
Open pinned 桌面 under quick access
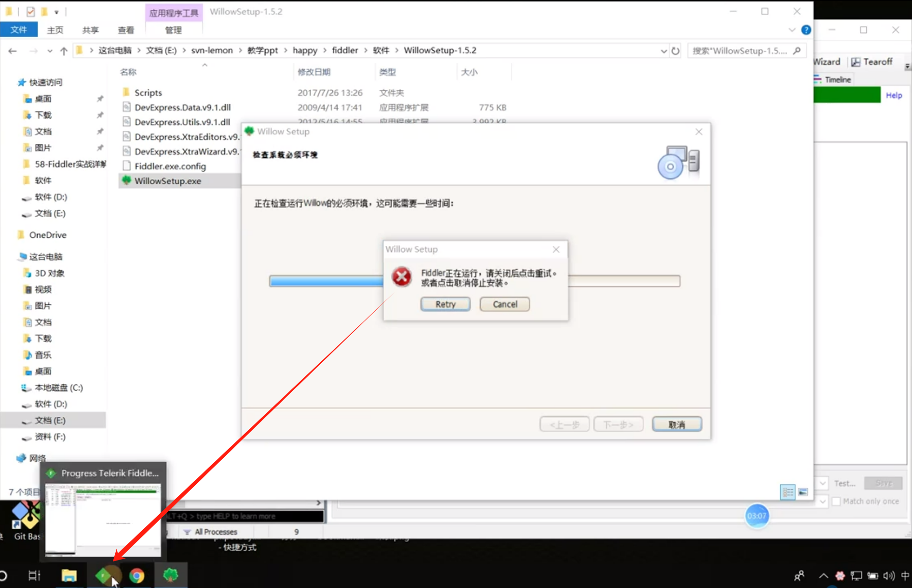pyautogui.click(x=43, y=99)
